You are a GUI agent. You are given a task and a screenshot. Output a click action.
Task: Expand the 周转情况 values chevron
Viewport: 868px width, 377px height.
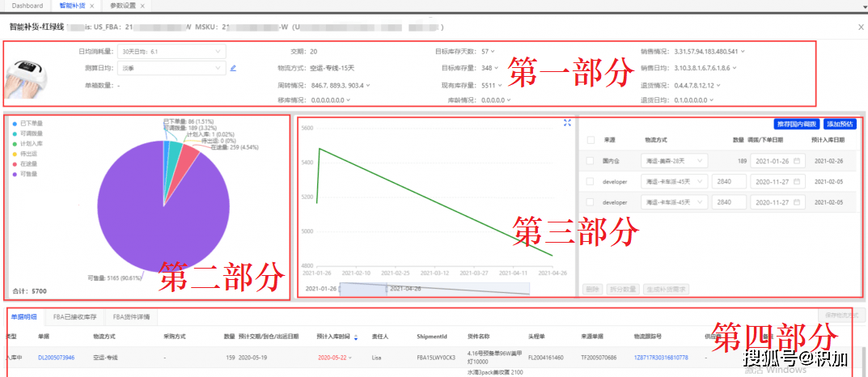coord(369,85)
